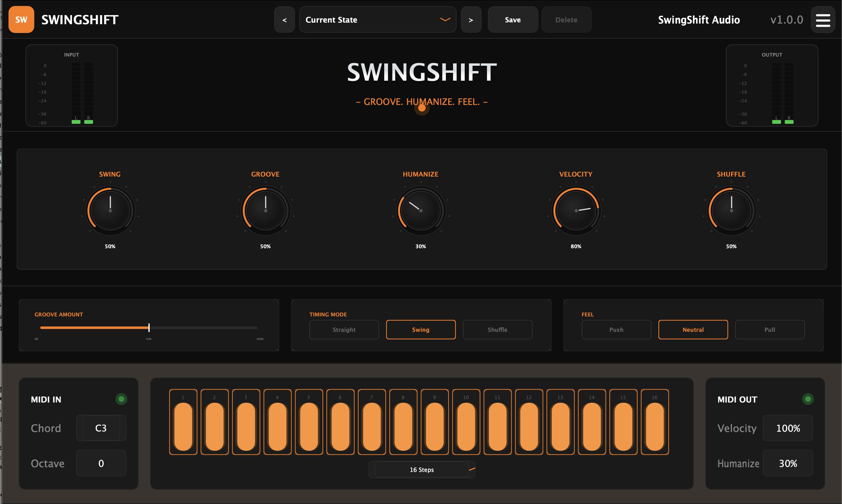
Task: Go to previous preset with left arrow
Action: 285,20
